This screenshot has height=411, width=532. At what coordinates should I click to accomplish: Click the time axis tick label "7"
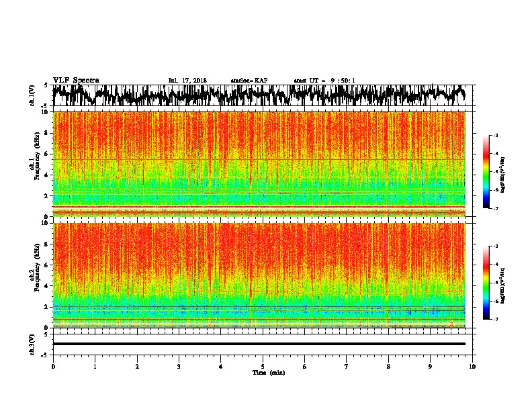347,367
